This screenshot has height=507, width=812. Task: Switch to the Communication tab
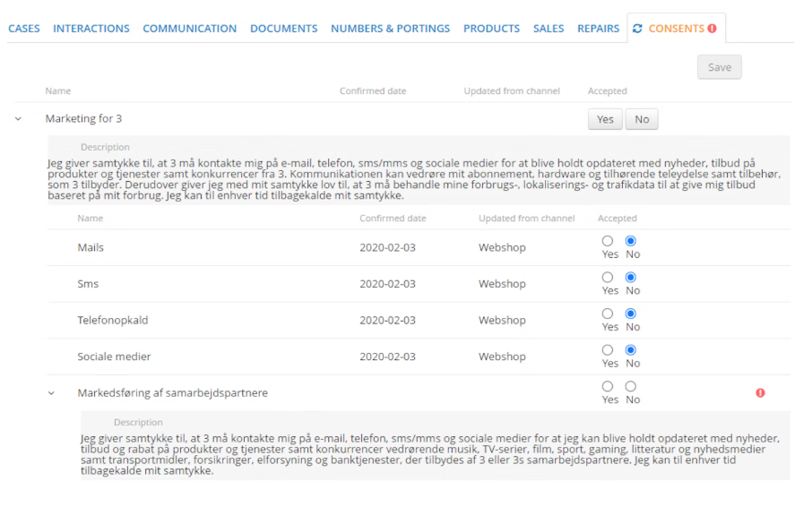click(x=189, y=29)
